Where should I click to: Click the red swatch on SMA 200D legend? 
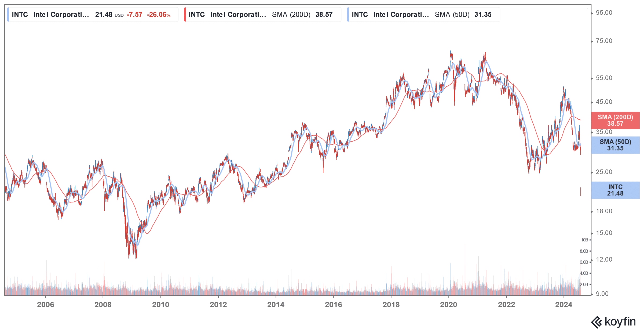point(185,15)
